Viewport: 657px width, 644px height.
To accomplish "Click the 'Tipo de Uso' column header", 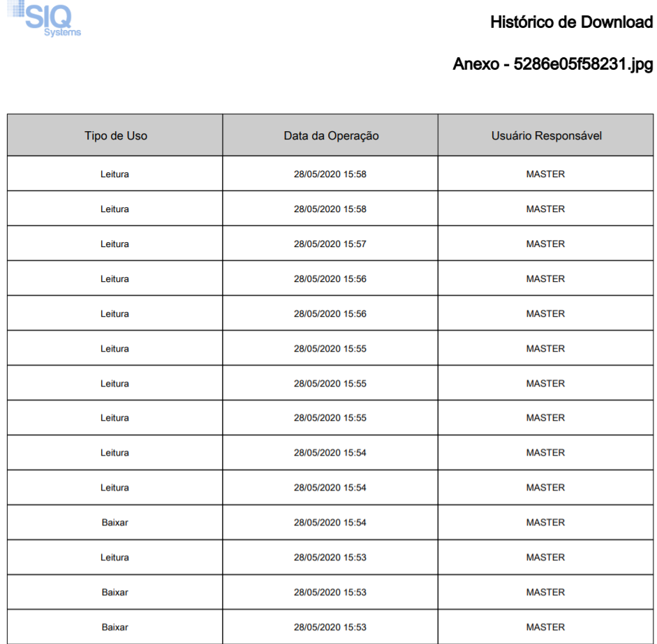I will (115, 135).
